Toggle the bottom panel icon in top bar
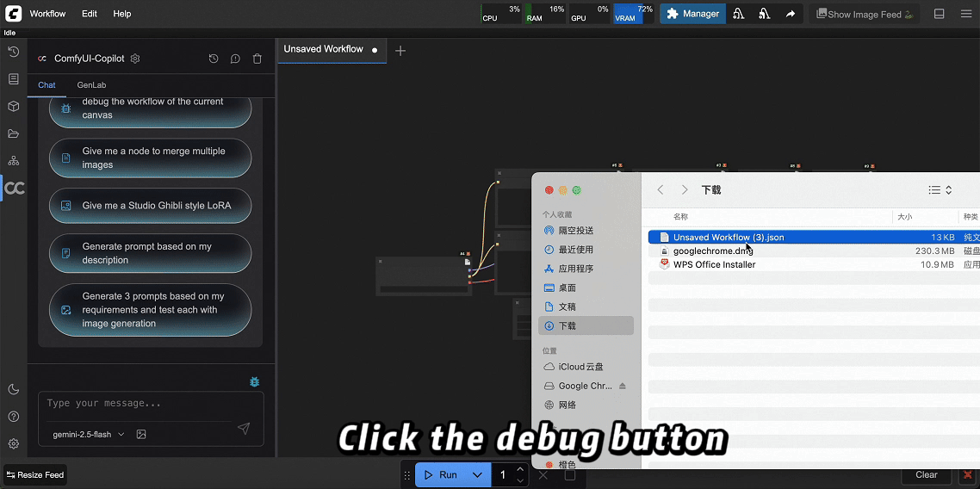Screen dimensions: 980x489 pyautogui.click(x=940, y=14)
